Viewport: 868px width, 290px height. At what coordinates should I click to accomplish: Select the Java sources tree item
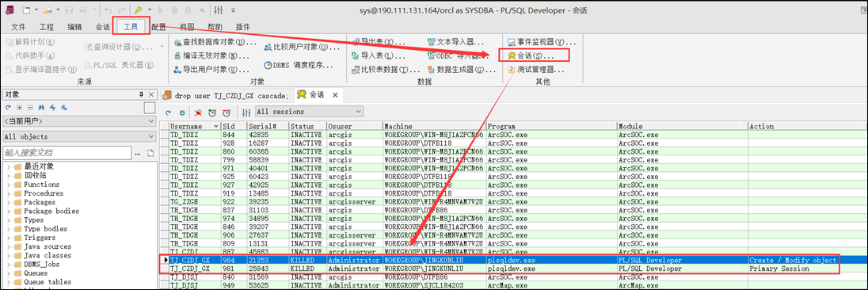[x=47, y=246]
